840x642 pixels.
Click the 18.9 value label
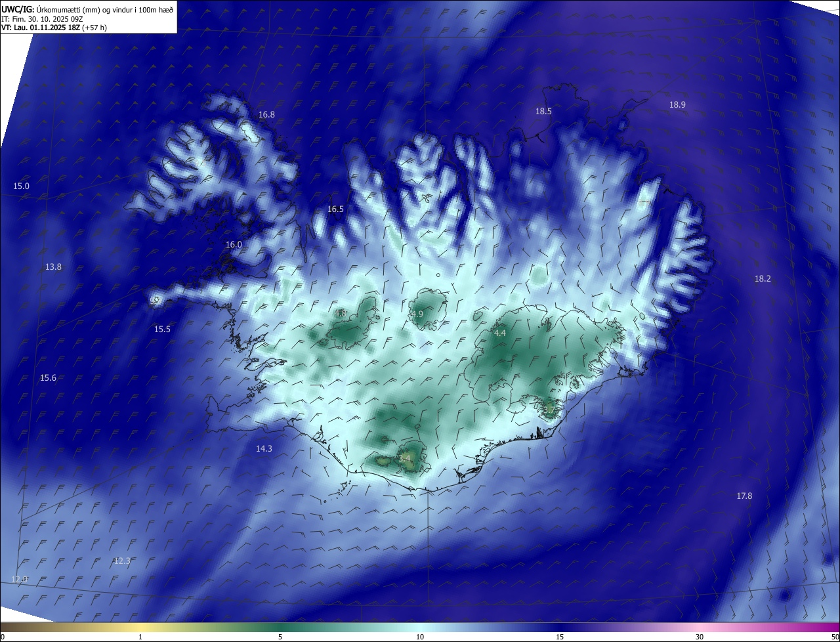coord(677,104)
